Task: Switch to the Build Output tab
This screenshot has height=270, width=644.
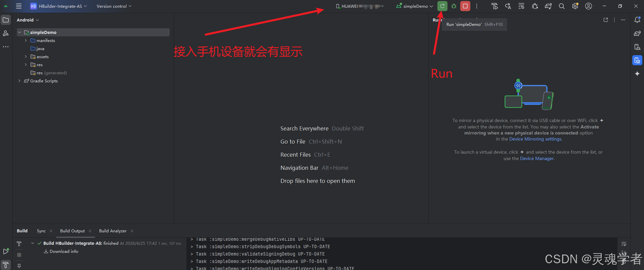Action: [72, 231]
